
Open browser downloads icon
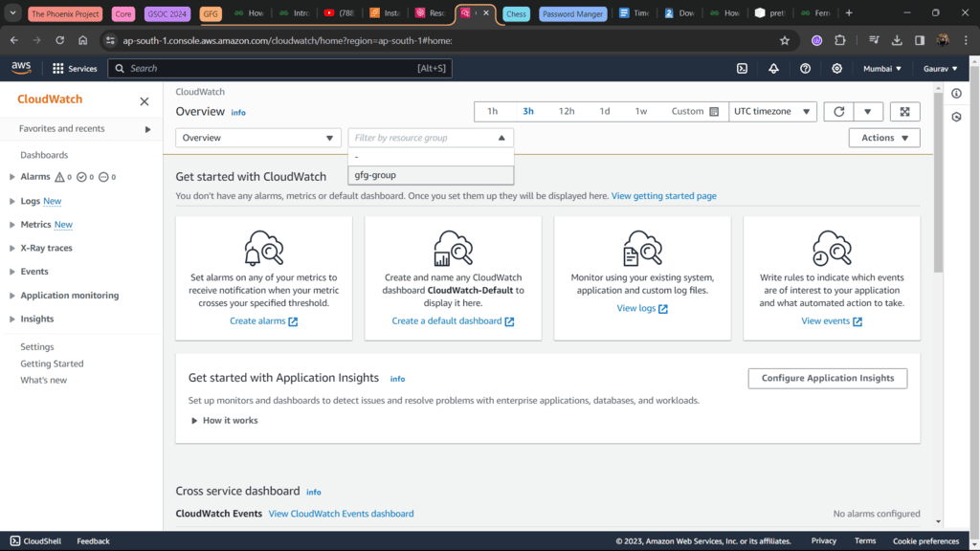coord(896,40)
